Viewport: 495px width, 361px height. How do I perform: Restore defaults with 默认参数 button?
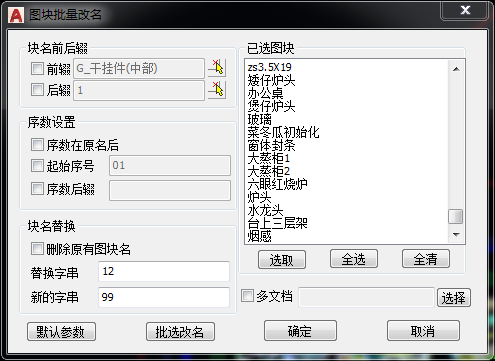pyautogui.click(x=61, y=332)
